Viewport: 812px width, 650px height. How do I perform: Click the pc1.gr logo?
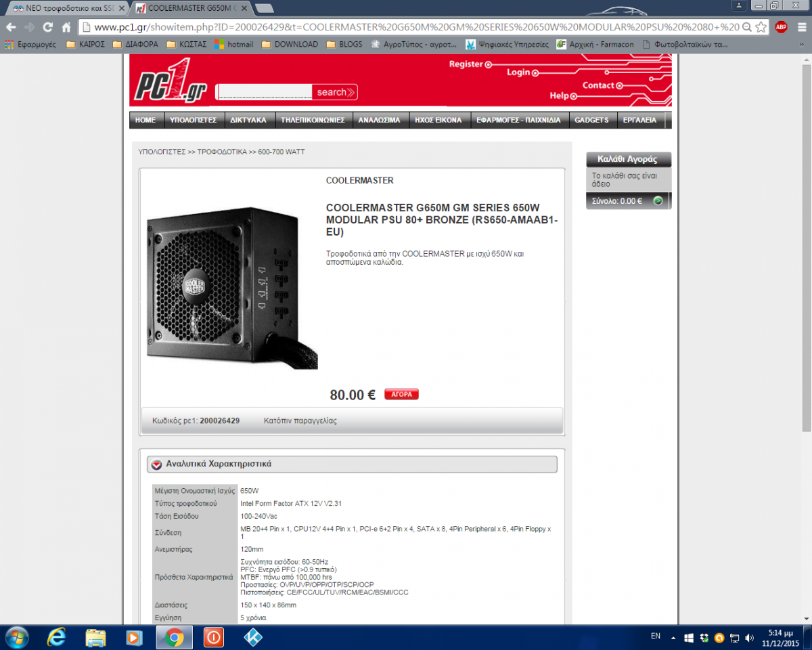[170, 80]
